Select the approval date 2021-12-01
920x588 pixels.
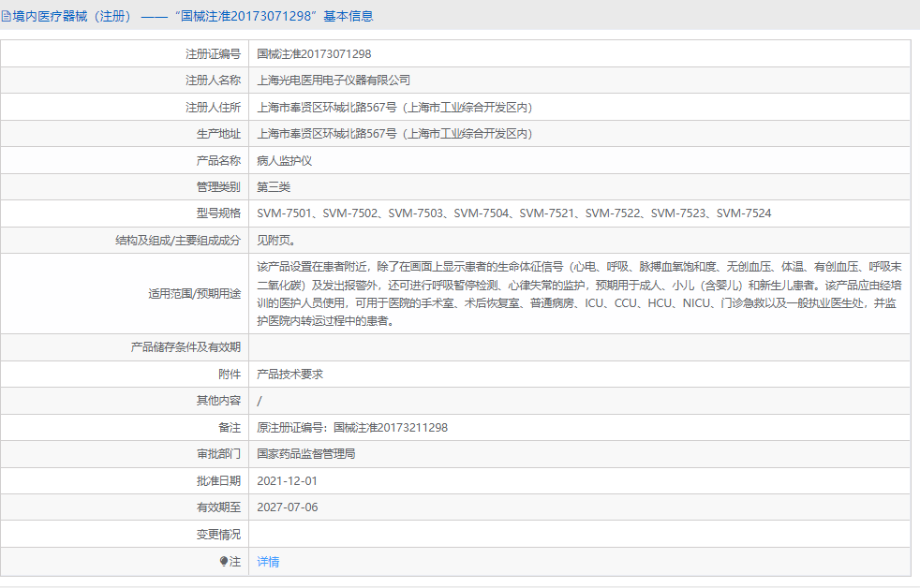(x=287, y=480)
